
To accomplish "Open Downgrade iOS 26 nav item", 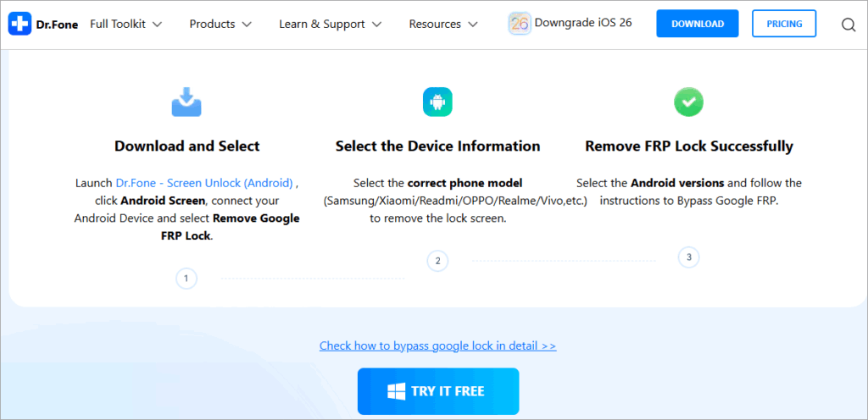I will 583,23.
